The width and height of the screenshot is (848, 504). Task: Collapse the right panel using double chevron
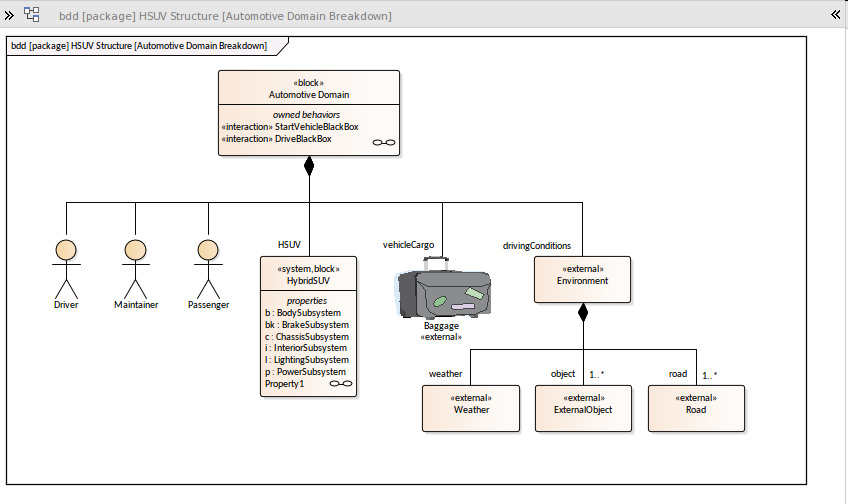[x=835, y=15]
